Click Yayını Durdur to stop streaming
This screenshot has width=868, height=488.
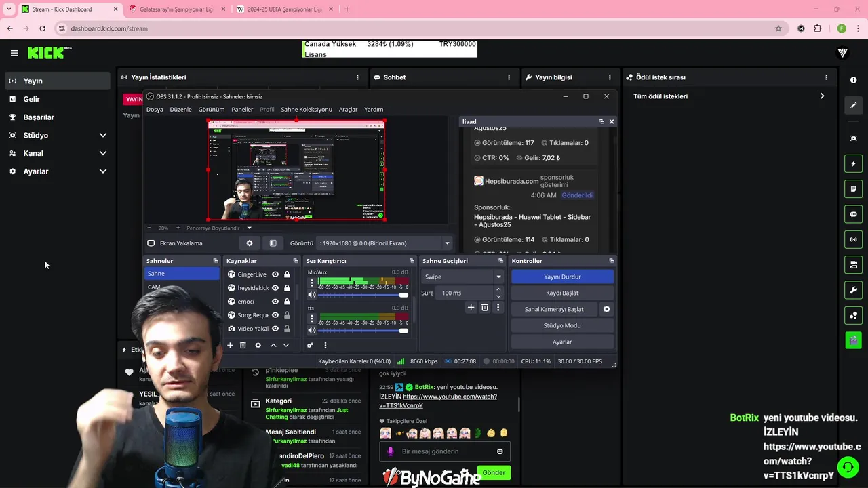[x=562, y=277]
